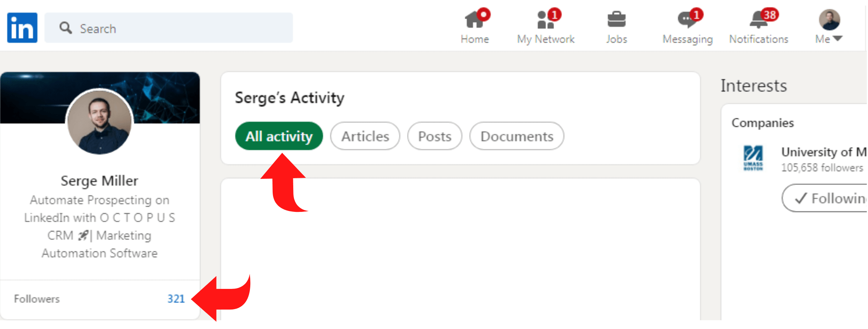Open the Notifications bell icon

759,20
